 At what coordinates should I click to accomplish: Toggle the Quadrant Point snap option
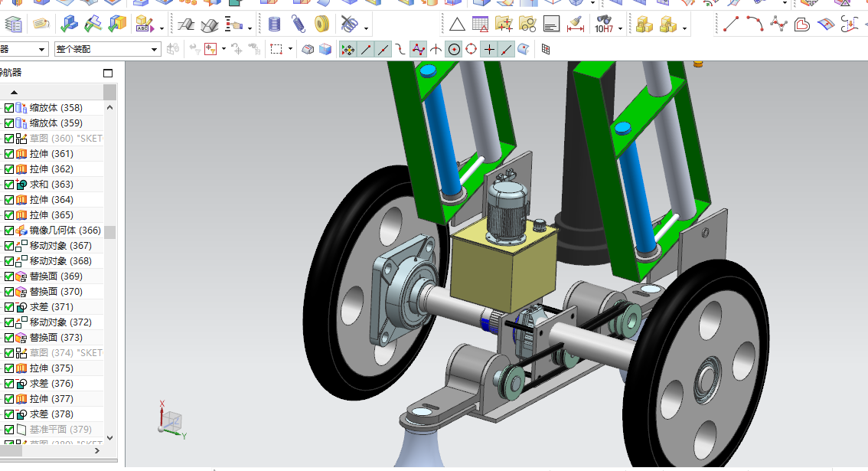(x=471, y=49)
